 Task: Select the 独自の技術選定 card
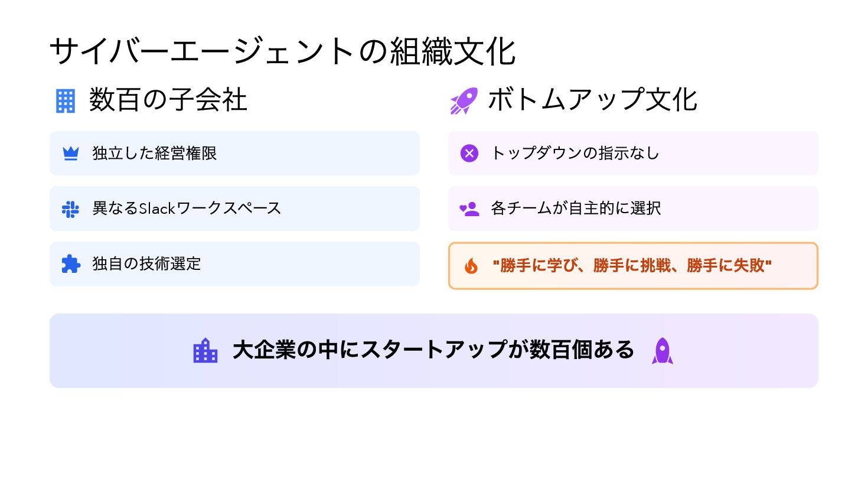point(234,264)
